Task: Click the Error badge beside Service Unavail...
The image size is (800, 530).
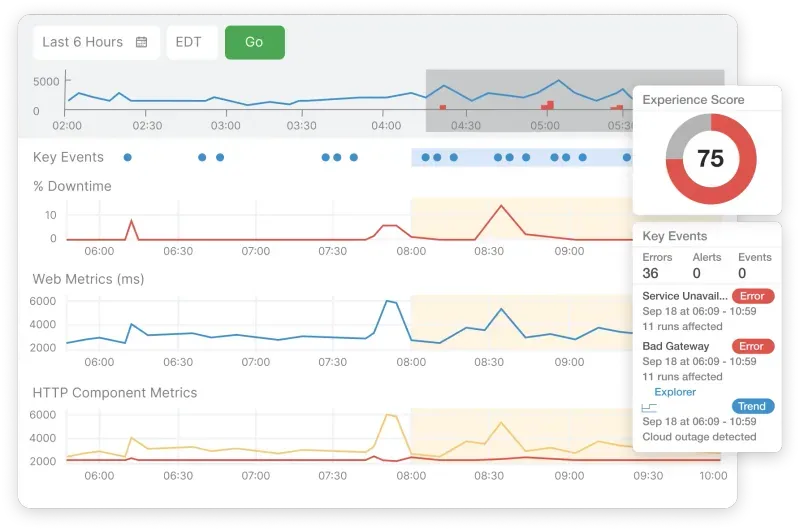Action: (753, 296)
